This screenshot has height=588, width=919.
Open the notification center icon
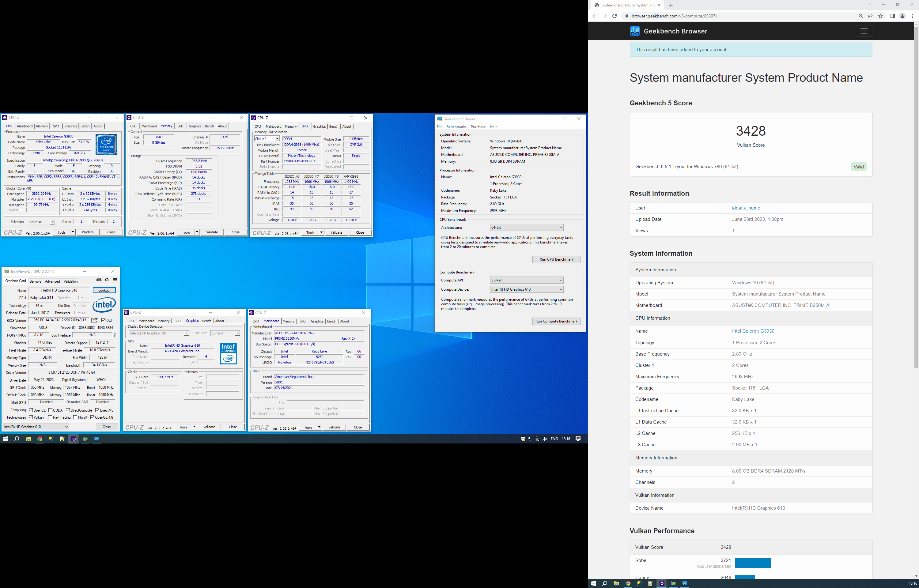(578, 439)
